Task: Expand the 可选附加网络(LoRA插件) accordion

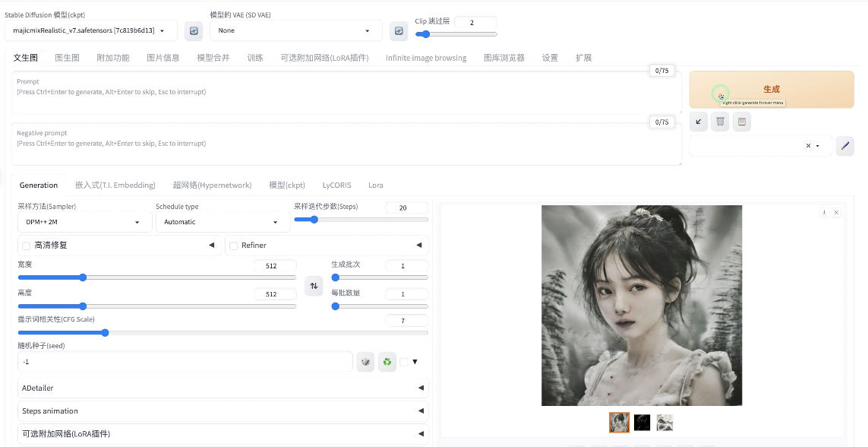Action: click(x=223, y=434)
